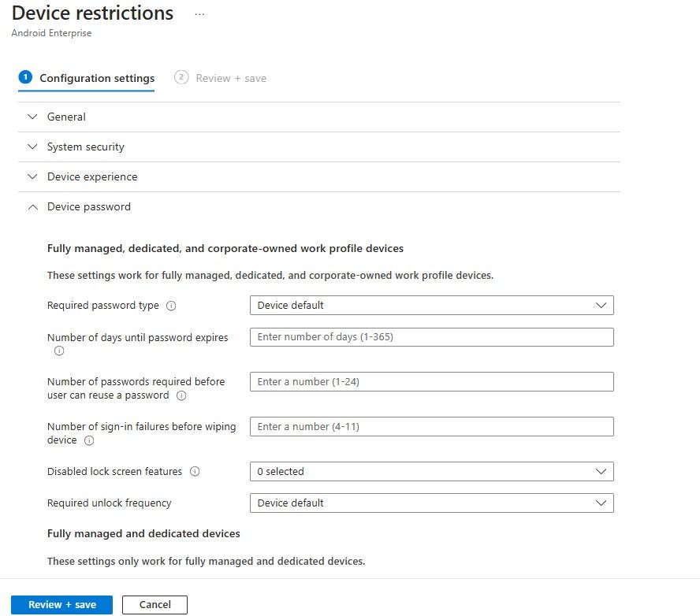The width and height of the screenshot is (700, 616).
Task: Open Required unlock frequency dropdown
Action: click(431, 503)
